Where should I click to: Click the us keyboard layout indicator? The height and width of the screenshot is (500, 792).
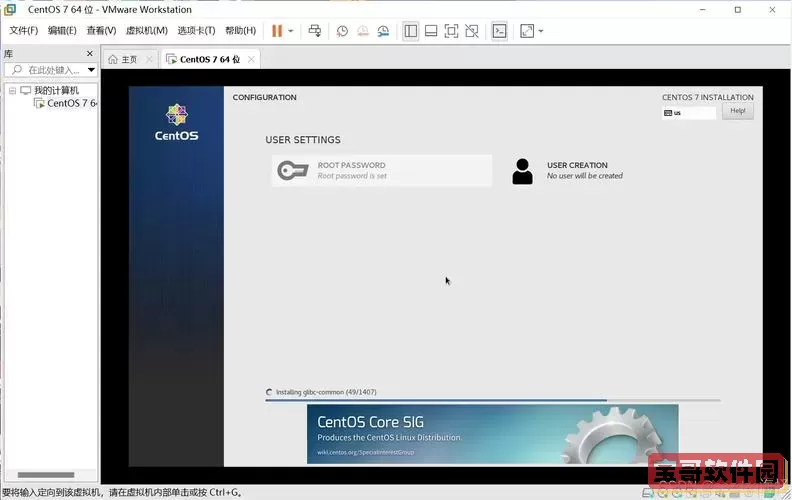click(x=689, y=113)
